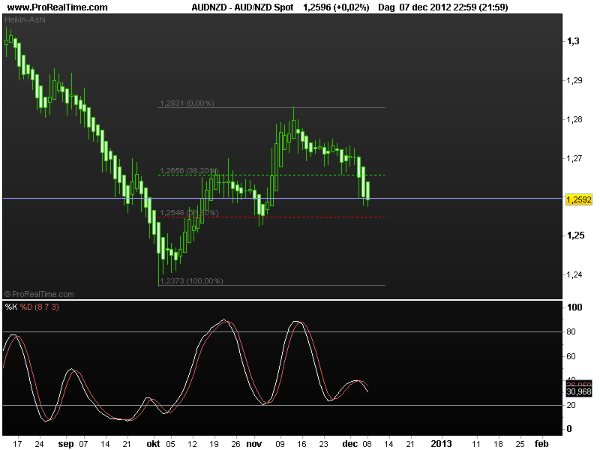This screenshot has width=600, height=450.
Task: Open the (8 7 3) stochastic settings label
Action: [x=47, y=307]
